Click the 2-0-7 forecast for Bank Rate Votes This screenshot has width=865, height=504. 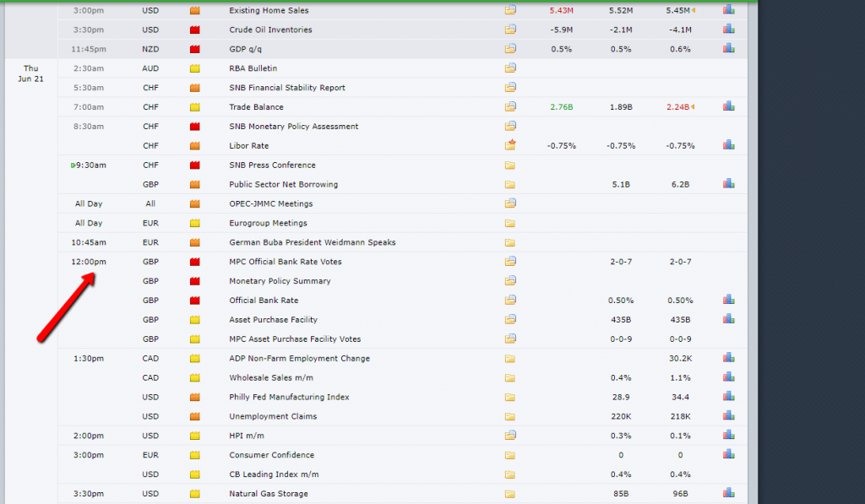[x=621, y=262]
